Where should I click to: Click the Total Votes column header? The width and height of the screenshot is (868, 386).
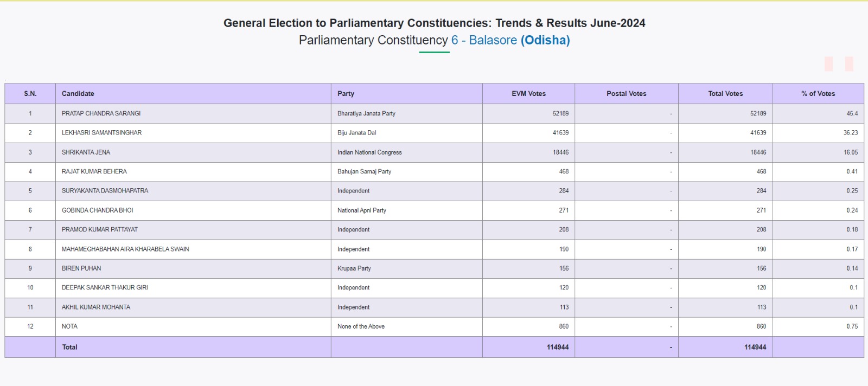pyautogui.click(x=725, y=94)
